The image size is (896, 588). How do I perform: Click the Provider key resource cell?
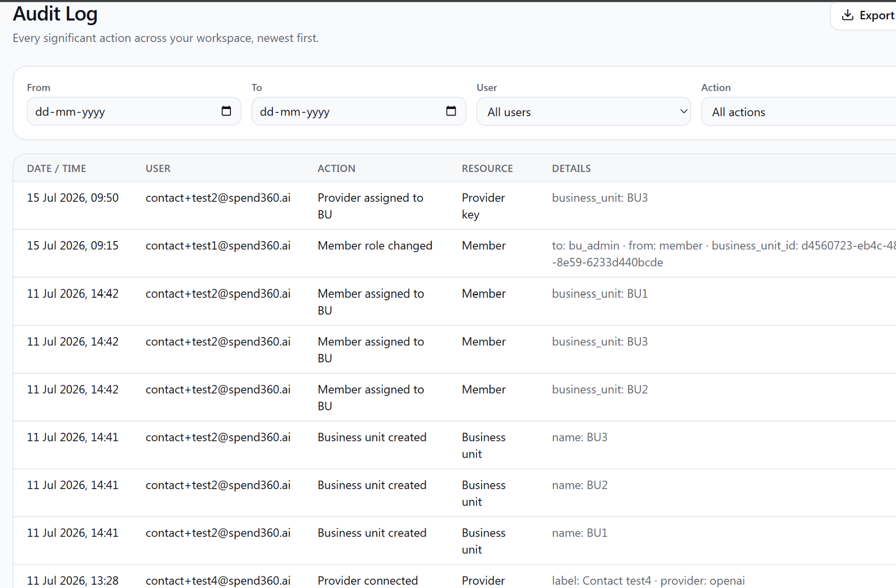tap(483, 206)
